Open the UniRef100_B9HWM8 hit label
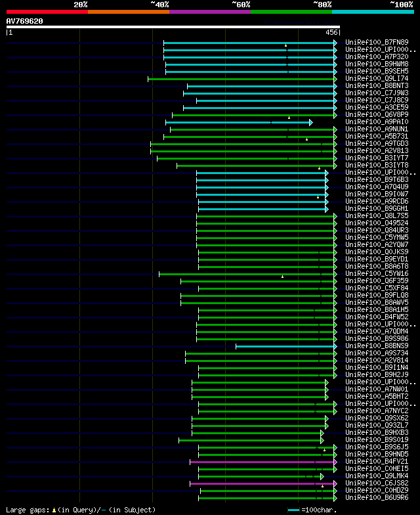The width and height of the screenshot is (420, 515). (377, 64)
